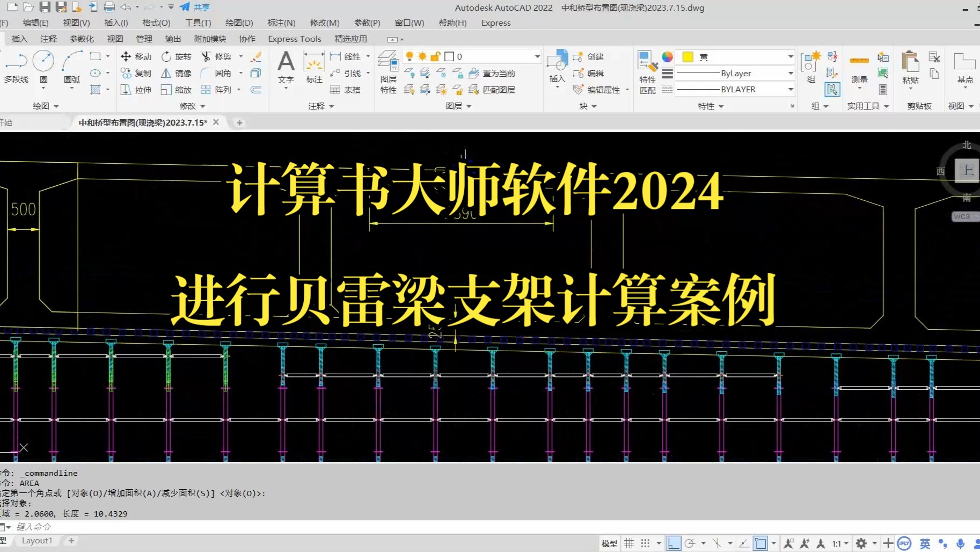Click the 特性匹配 match properties tool
980x552 pixels.
[648, 71]
